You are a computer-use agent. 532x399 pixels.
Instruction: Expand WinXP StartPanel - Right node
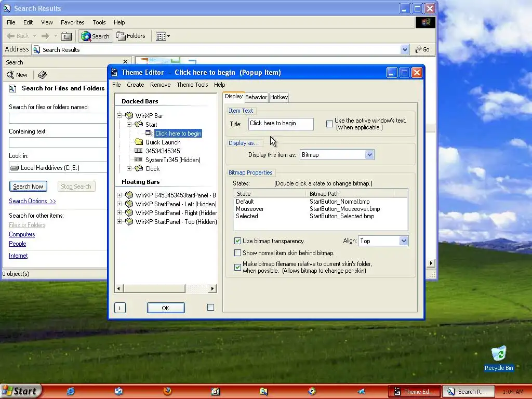[x=119, y=212]
